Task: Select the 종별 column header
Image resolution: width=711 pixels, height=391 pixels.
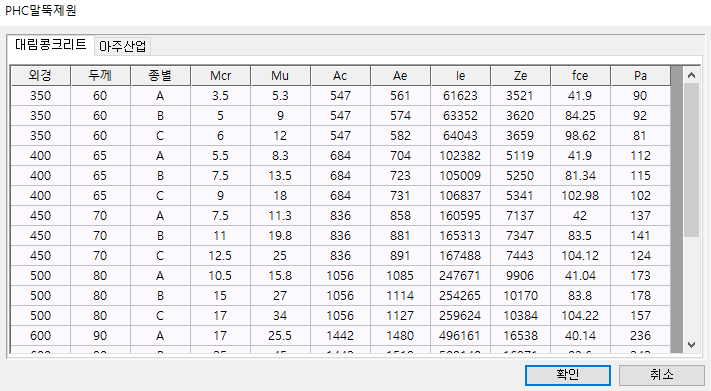Action: [x=161, y=76]
